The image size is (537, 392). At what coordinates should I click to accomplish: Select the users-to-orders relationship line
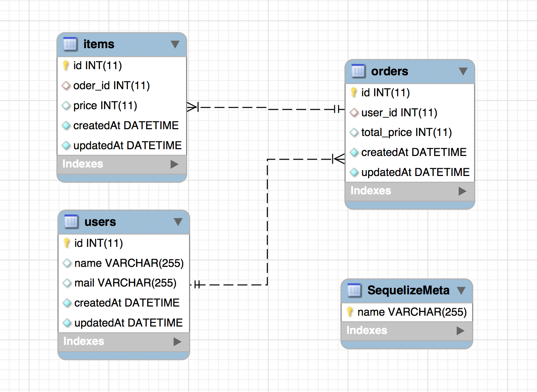point(267,222)
